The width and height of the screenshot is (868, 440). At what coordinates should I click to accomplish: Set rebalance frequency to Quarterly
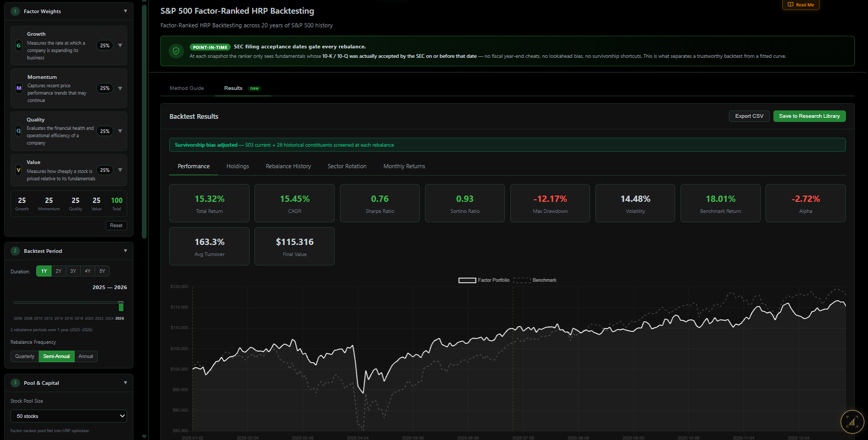[25, 356]
